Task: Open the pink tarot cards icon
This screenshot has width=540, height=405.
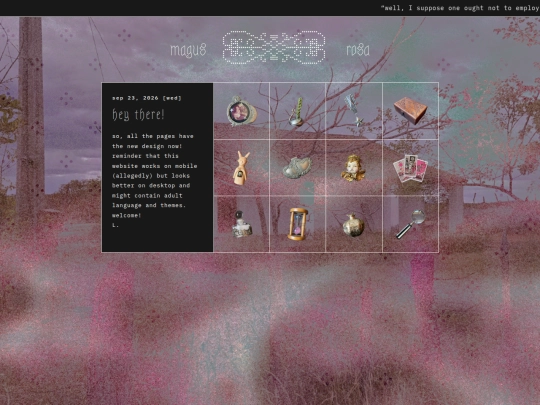Action: 411,168
